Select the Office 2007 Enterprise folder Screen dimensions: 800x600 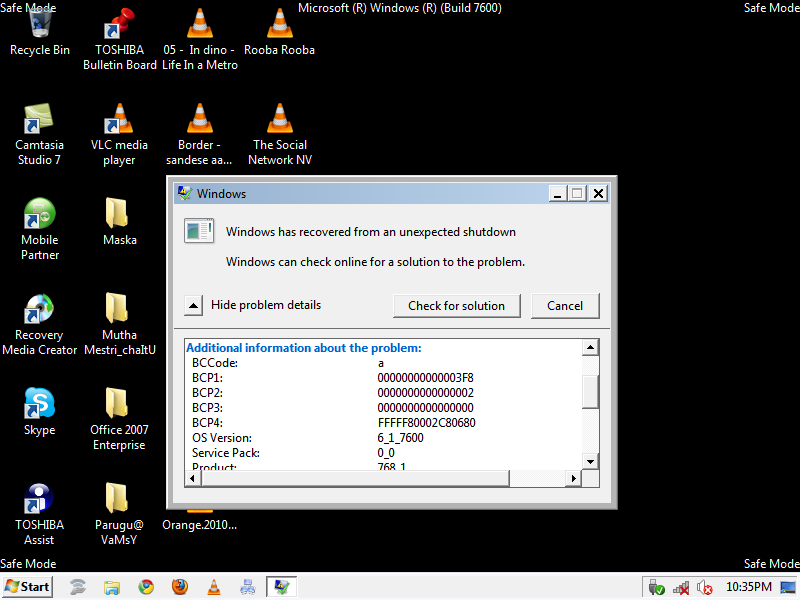119,419
